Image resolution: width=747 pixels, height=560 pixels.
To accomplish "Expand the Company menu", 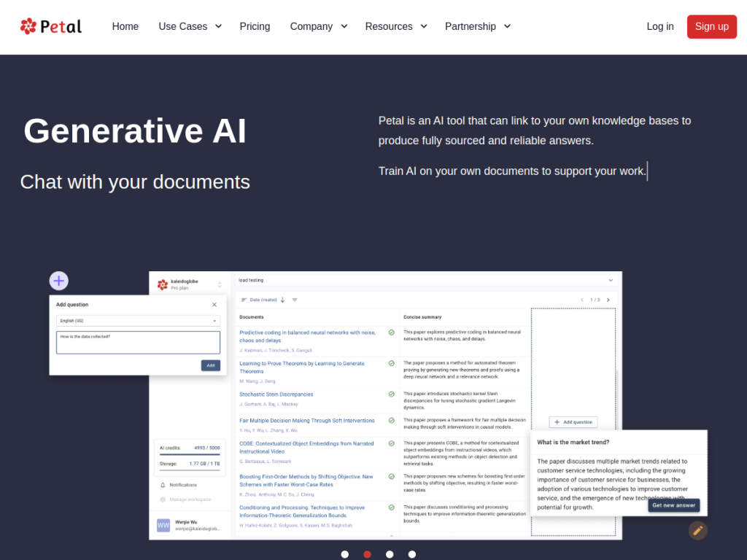I will 319,27.
